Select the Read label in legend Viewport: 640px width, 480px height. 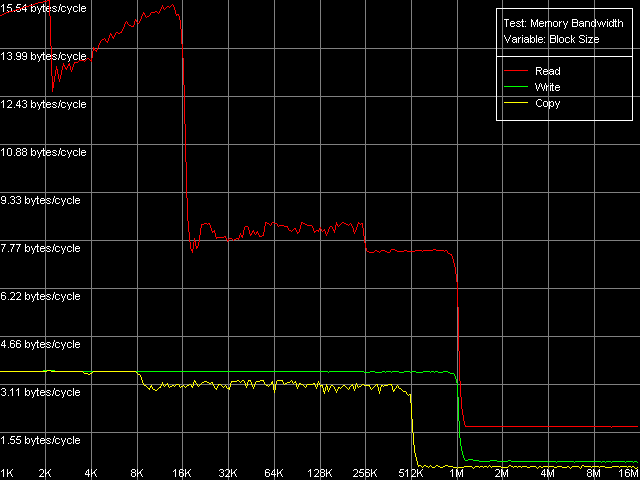click(x=548, y=71)
